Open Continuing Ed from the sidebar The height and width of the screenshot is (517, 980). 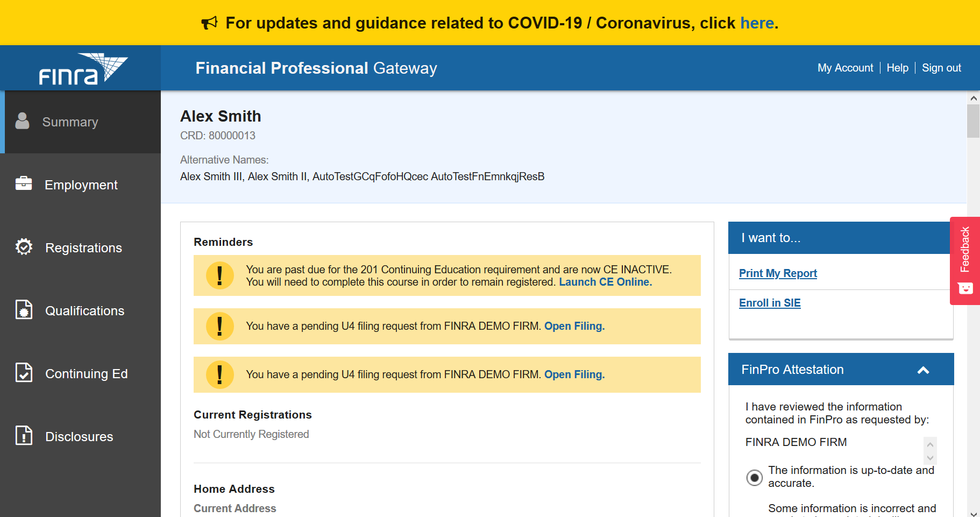tap(24, 373)
